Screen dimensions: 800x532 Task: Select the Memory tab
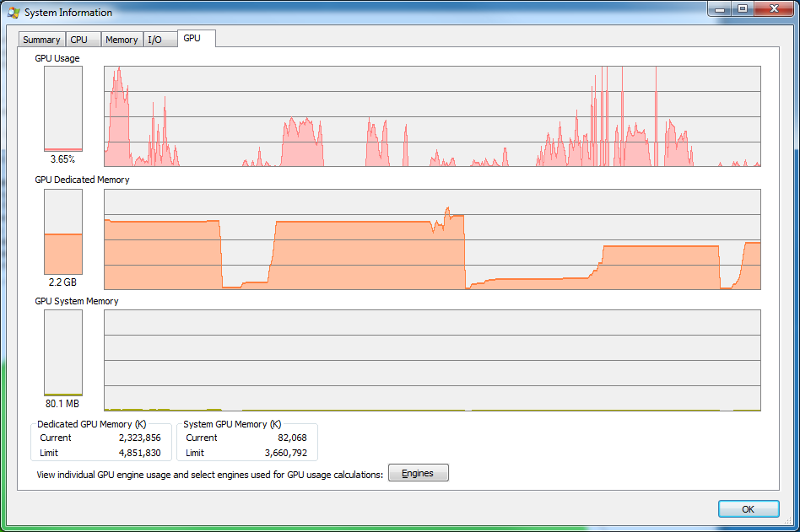click(x=122, y=40)
